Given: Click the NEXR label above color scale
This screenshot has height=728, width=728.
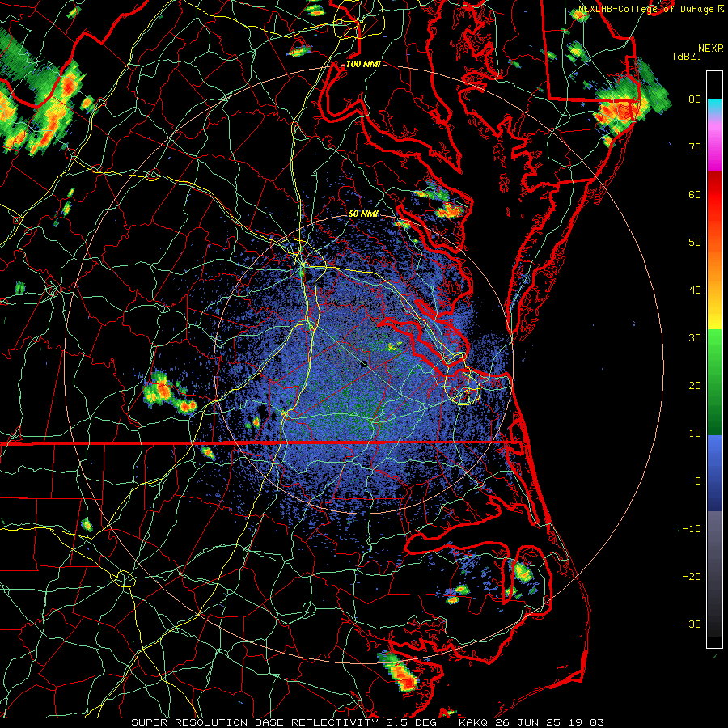Looking at the screenshot, I should 710,49.
